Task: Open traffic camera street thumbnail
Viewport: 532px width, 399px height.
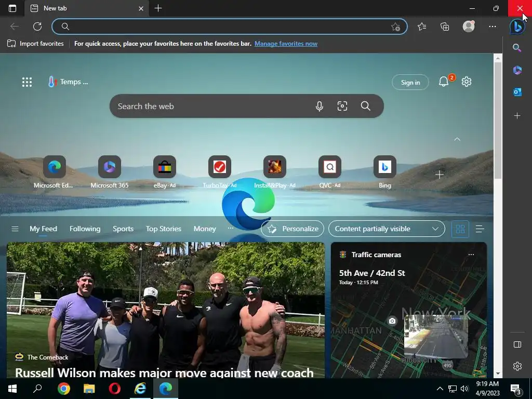Action: pos(436,336)
